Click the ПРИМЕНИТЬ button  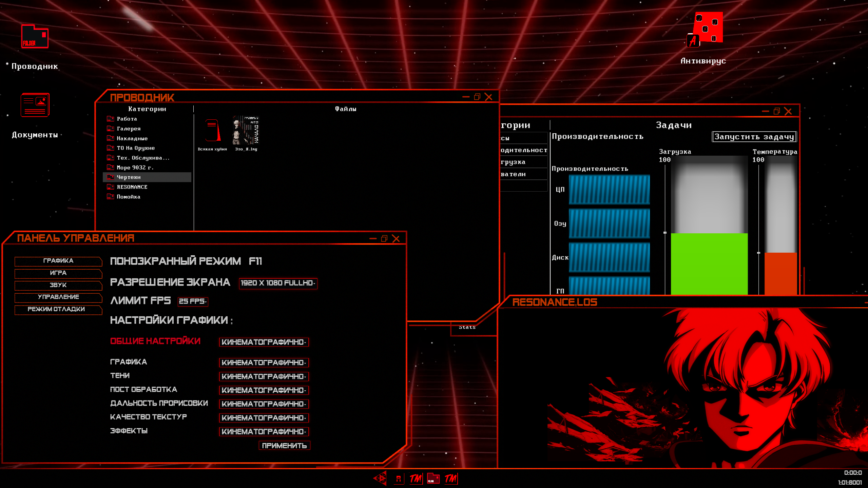(285, 446)
